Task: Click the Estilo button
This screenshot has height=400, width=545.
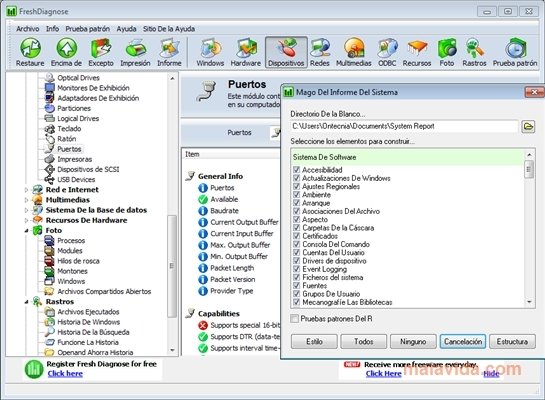Action: [x=314, y=342]
